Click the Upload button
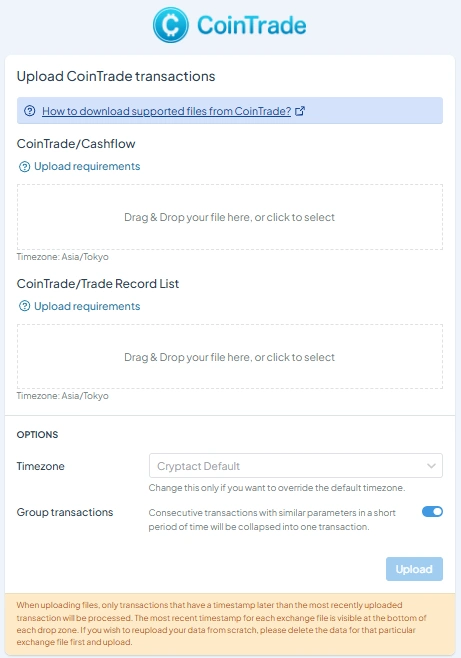This screenshot has width=461, height=658. (x=414, y=569)
